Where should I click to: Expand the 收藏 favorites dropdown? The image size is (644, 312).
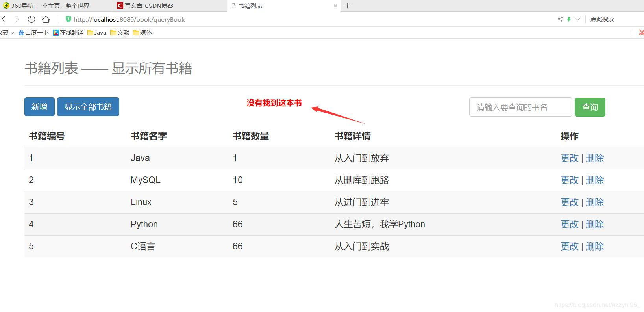(7, 33)
